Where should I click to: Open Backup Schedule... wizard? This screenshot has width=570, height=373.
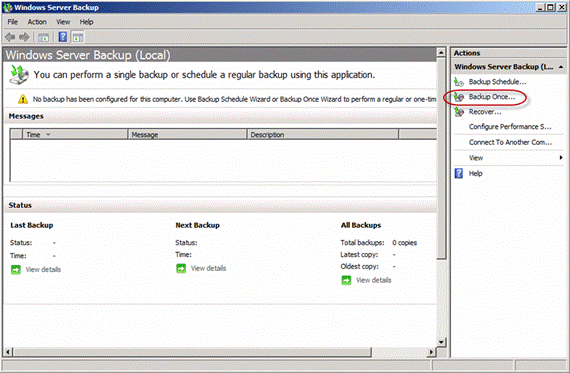pyautogui.click(x=497, y=82)
